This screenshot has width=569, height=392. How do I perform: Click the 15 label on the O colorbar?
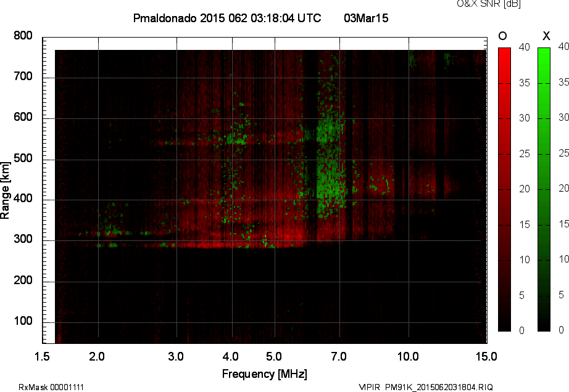pos(524,224)
